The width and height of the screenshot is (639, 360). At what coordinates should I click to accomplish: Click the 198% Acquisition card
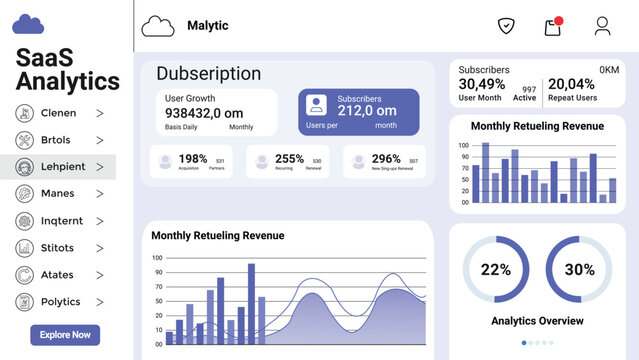pyautogui.click(x=191, y=162)
